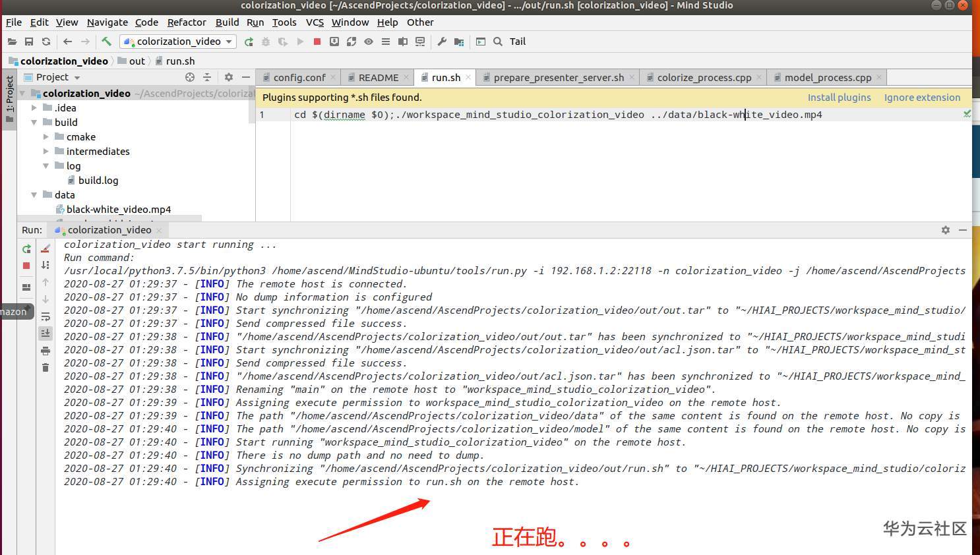Expand the .idea folder
The height and width of the screenshot is (555, 980).
[34, 108]
